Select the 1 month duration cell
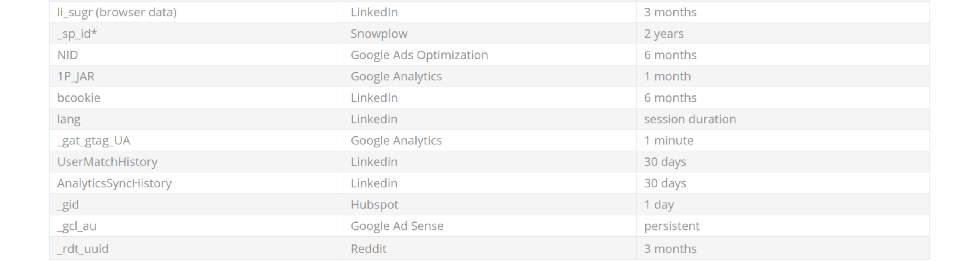The image size is (980, 262). (x=667, y=77)
